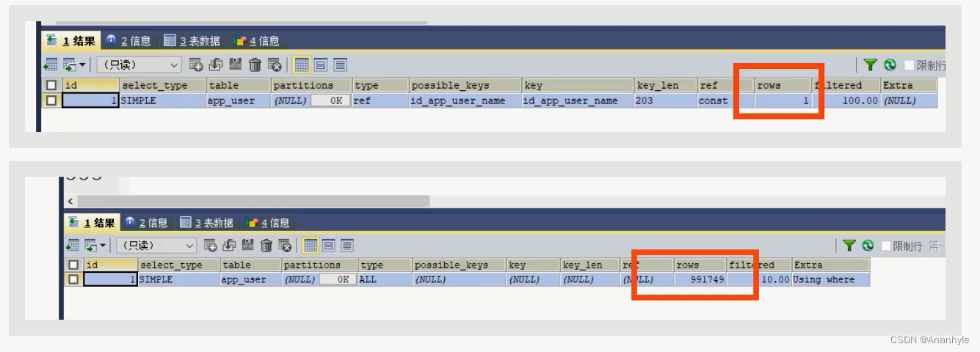Viewport: 980px width, 352px height.
Task: Select the 10.00 cell under filtered in lower grid
Action: tap(759, 279)
